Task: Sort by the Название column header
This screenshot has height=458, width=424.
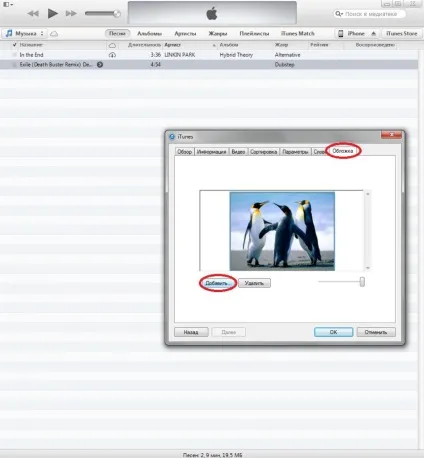Action: 31,45
